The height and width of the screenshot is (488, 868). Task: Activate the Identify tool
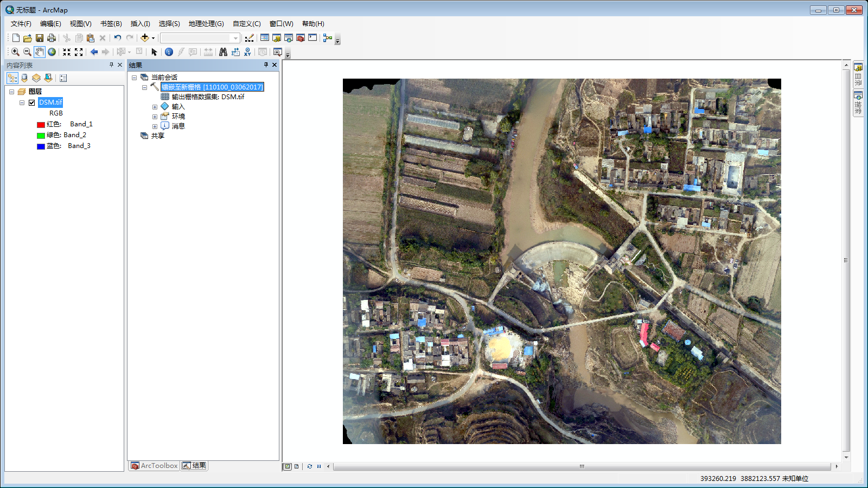169,52
